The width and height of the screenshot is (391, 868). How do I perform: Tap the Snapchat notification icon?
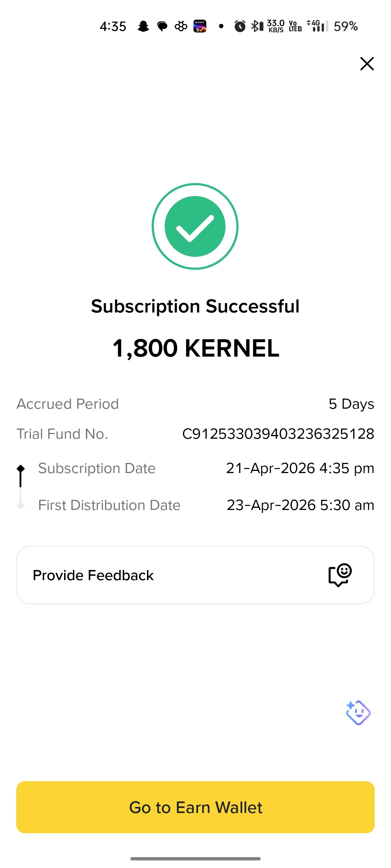click(x=143, y=26)
